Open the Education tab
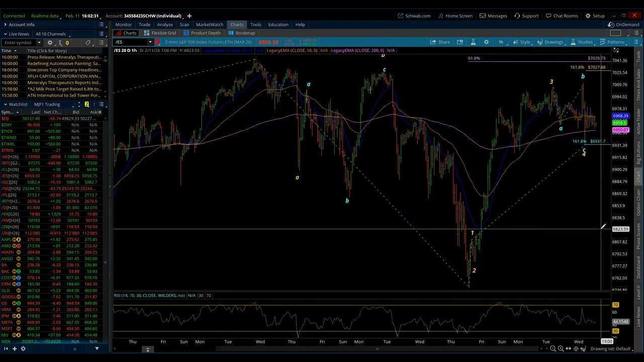 click(x=278, y=25)
